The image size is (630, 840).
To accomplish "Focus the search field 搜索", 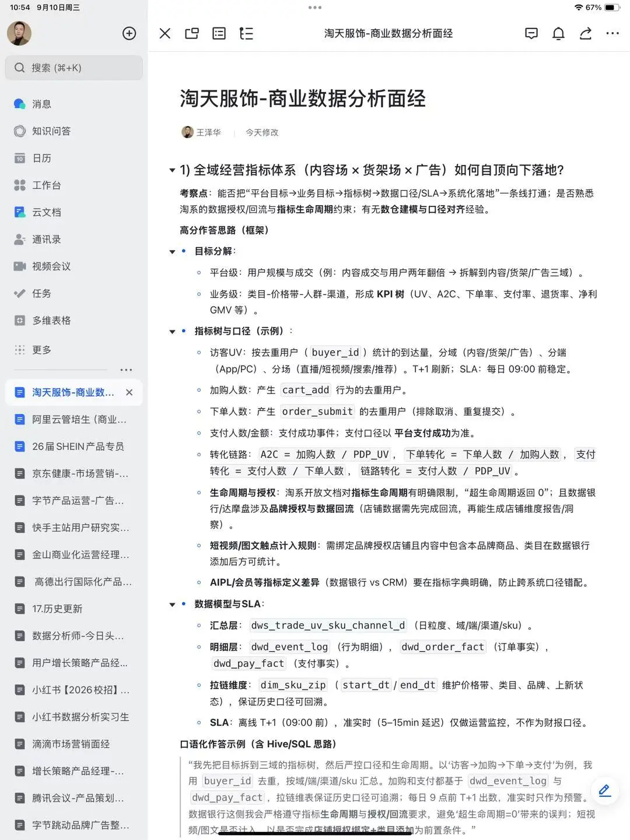I will coord(74,68).
